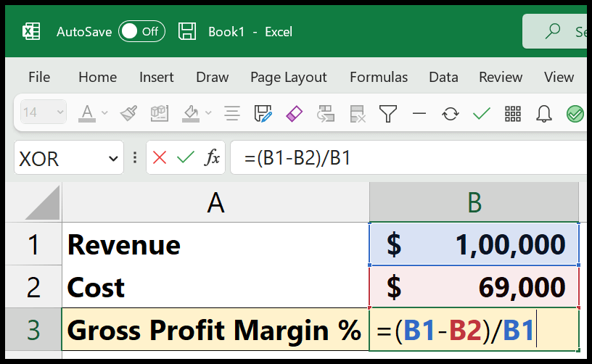Expand the font color dropdown arrow
Viewport: 592px width, 364px height.
click(x=104, y=112)
